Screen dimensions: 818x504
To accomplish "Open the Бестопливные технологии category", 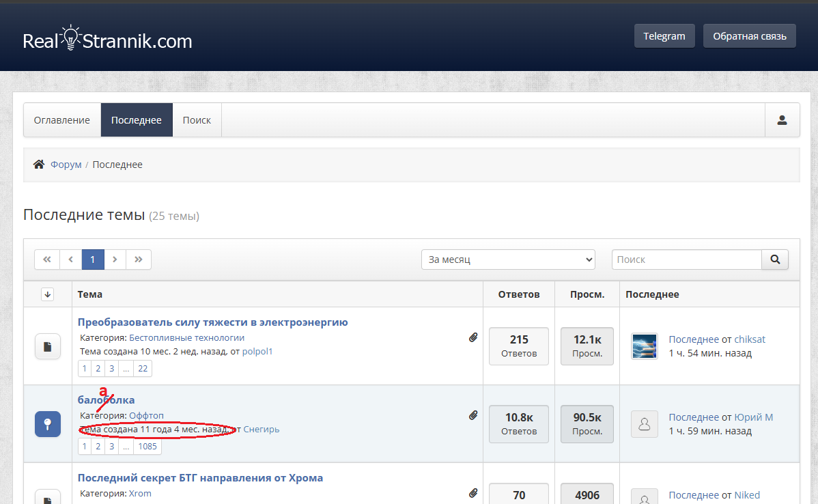I will point(187,337).
